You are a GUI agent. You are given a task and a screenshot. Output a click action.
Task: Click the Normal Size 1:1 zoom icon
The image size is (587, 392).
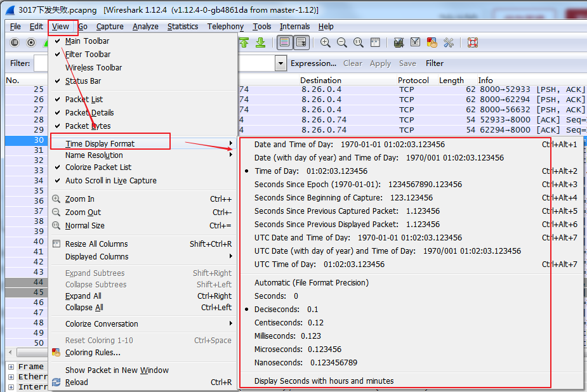coord(359,42)
